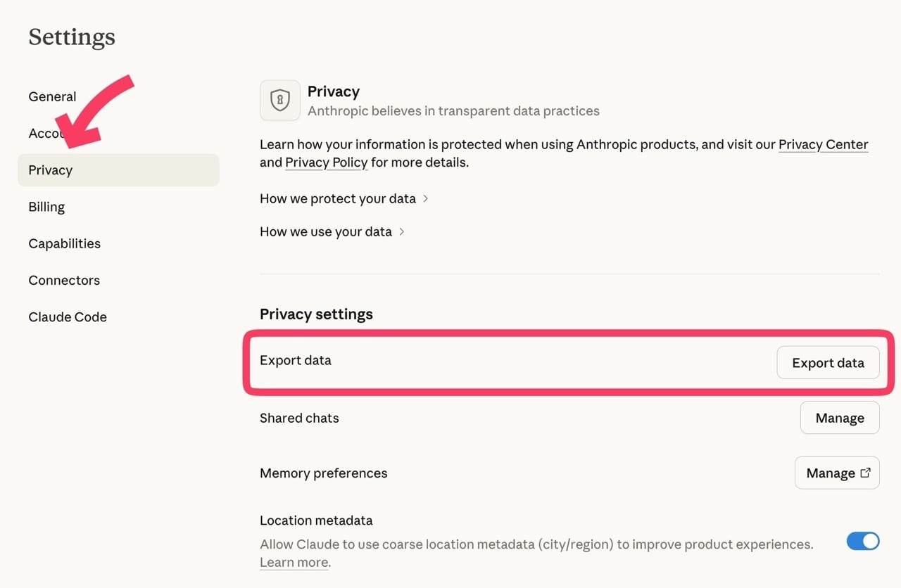The width and height of the screenshot is (901, 588).
Task: Toggle the Location metadata switch
Action: (862, 541)
